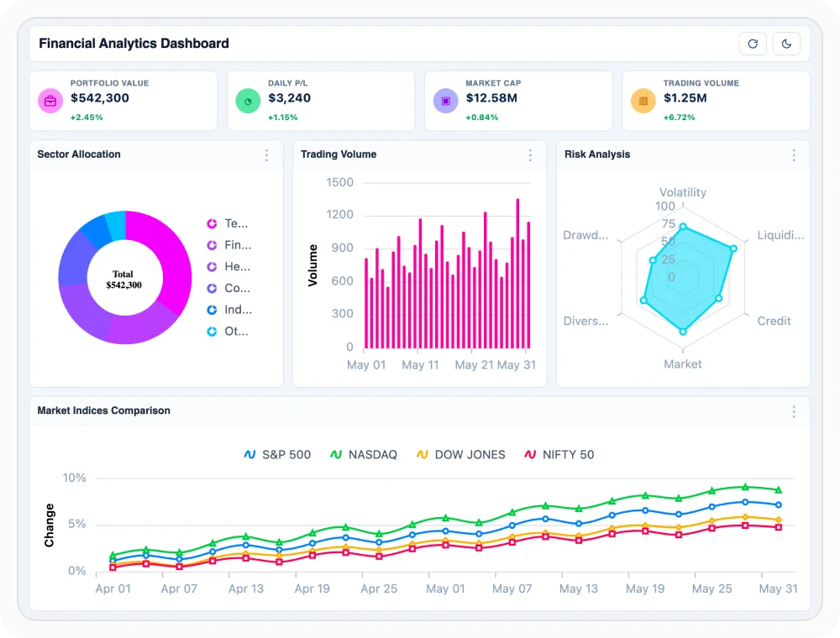Toggle the NASDAQ series legend
This screenshot has width=840, height=638.
point(364,454)
